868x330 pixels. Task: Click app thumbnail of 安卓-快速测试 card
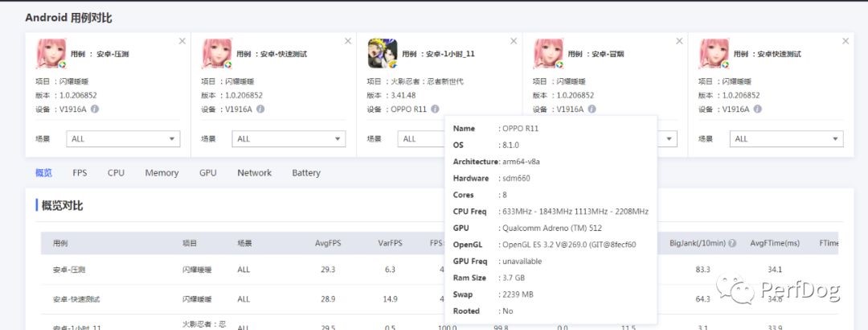pyautogui.click(x=216, y=53)
